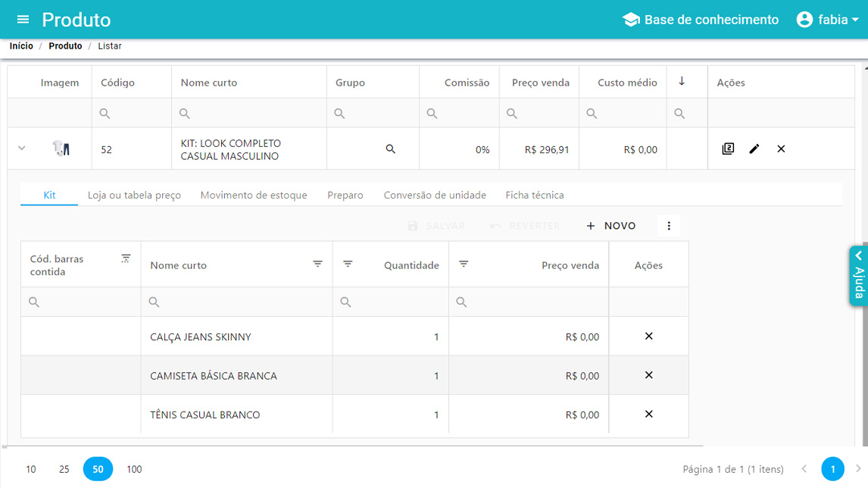
Task: Click the NOVO button to add item
Action: 610,226
